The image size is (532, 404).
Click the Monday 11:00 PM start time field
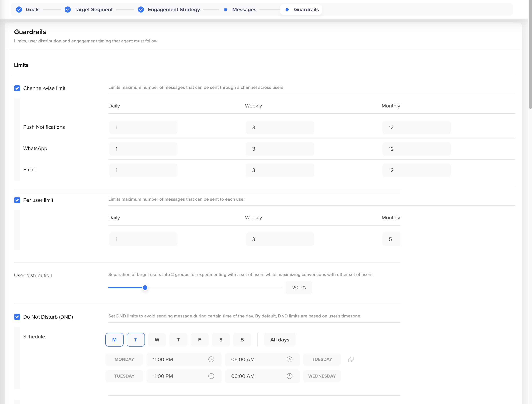point(184,359)
